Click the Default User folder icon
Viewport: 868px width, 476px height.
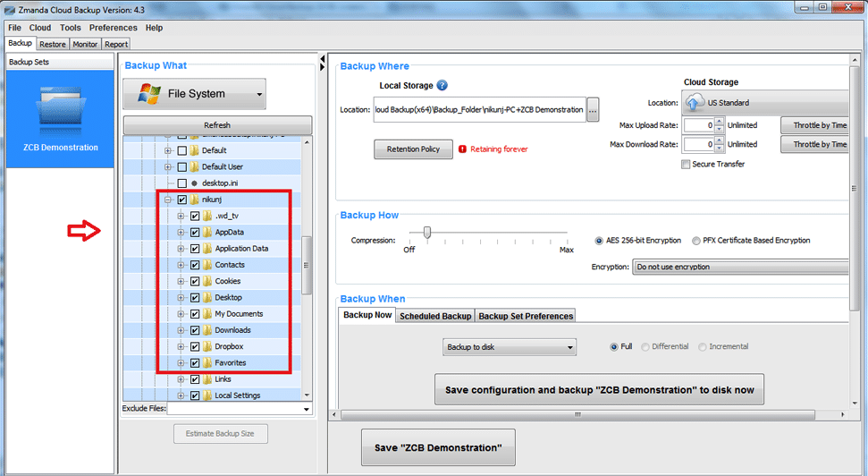coord(194,166)
